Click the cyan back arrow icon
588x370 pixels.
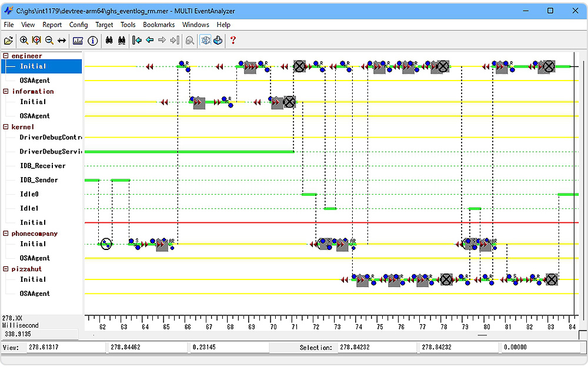point(149,40)
